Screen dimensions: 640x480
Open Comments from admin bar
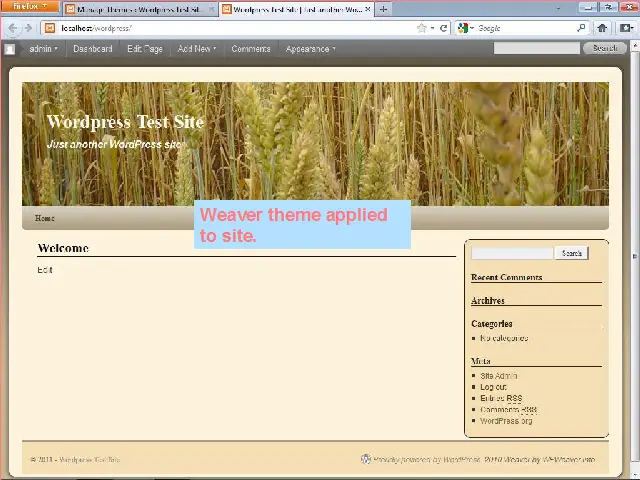pyautogui.click(x=251, y=49)
